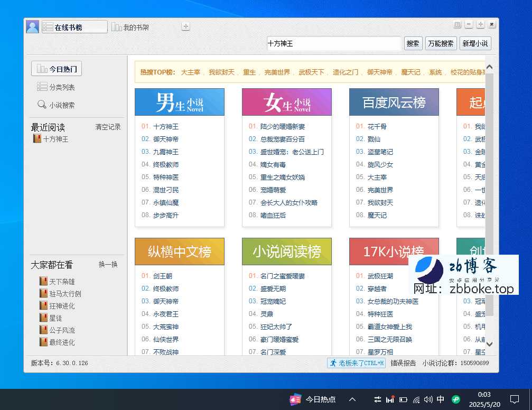The image size is (532, 410).
Task: Open 名门之蜜爱暖妻 in 小说阅读榜
Action: point(283,276)
